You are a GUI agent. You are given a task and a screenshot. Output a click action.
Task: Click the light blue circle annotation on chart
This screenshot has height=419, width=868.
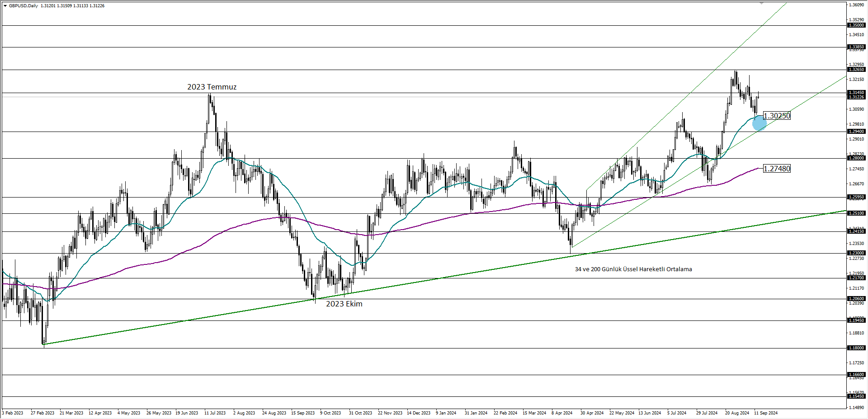click(x=759, y=123)
